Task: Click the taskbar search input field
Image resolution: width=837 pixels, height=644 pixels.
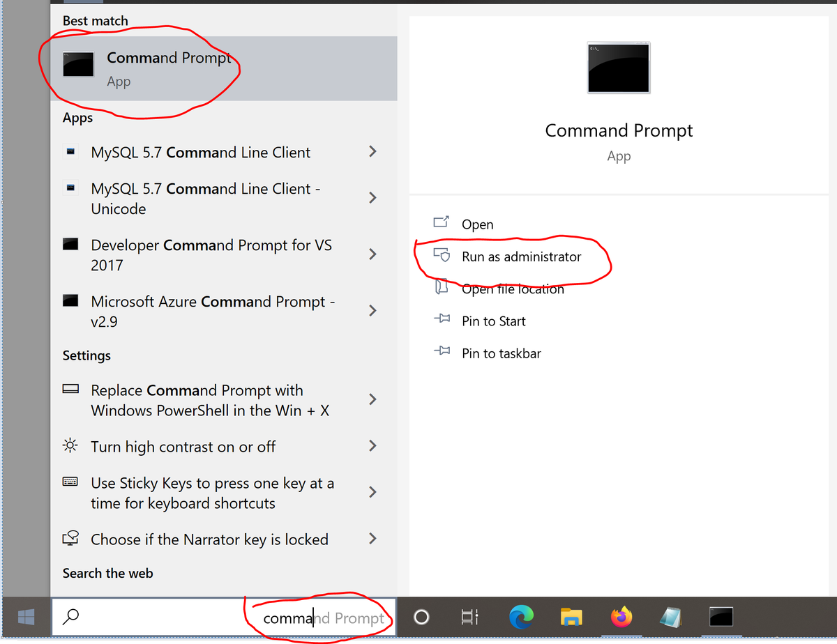Action: point(224,617)
